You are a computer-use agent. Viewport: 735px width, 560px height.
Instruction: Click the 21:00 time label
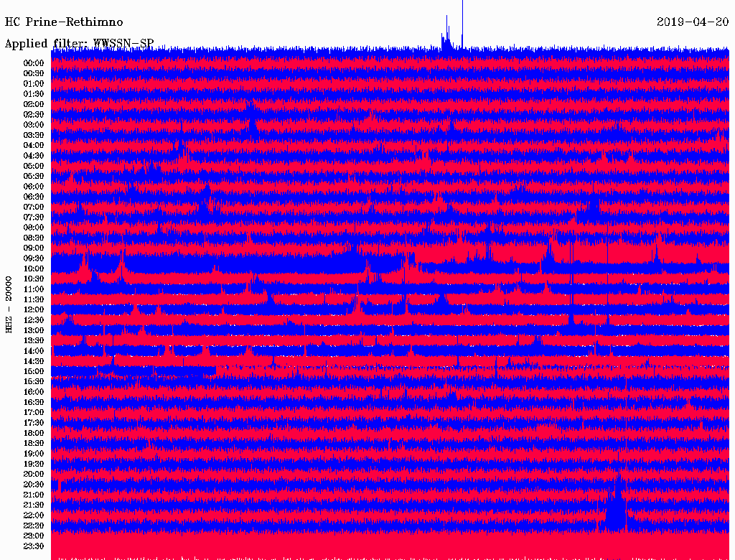[x=34, y=495]
